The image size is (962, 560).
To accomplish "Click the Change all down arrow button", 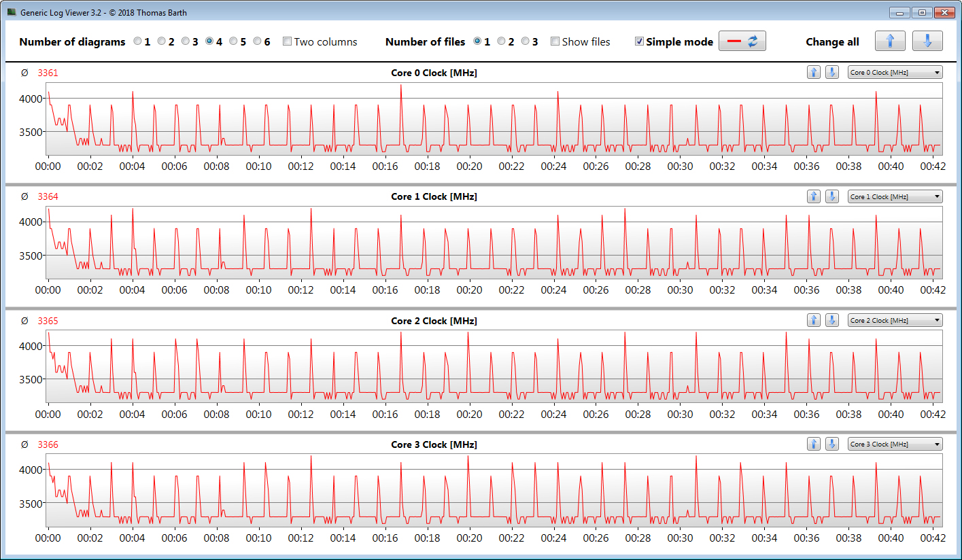I will pos(927,41).
